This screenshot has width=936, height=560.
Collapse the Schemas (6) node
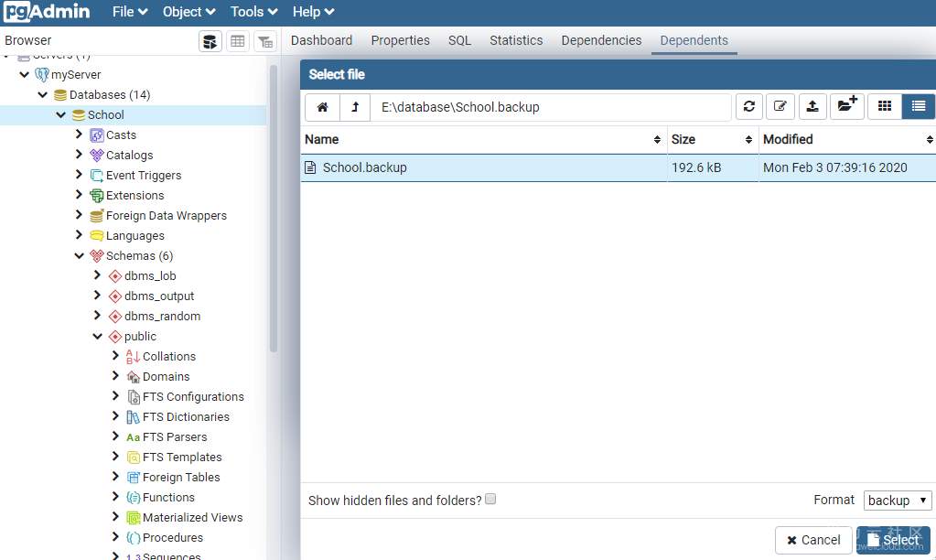click(80, 255)
